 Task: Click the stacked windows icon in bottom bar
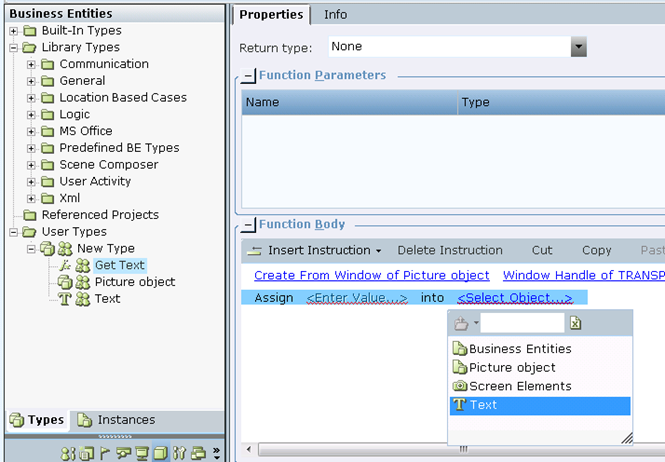[x=198, y=453]
